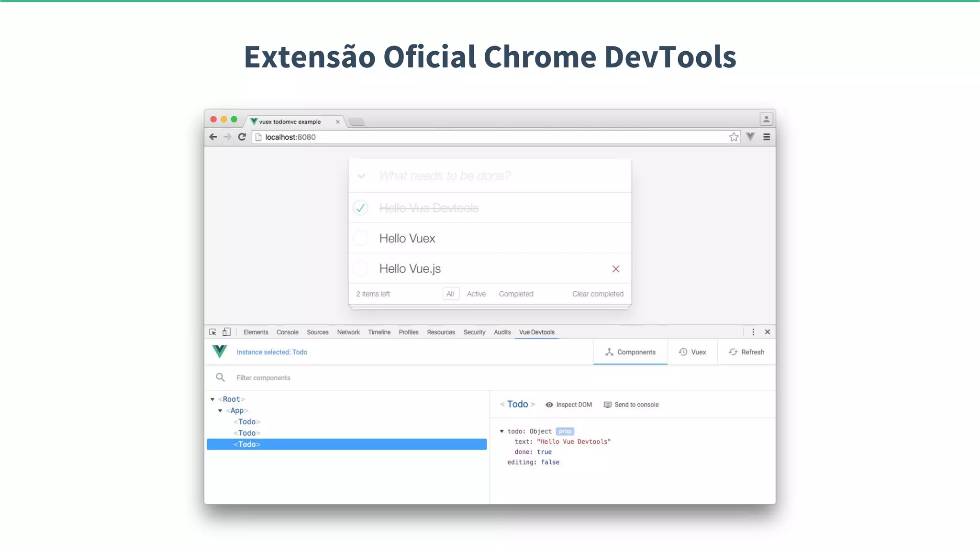The height and width of the screenshot is (551, 980).
Task: Bookmark page with the star icon
Action: [734, 137]
